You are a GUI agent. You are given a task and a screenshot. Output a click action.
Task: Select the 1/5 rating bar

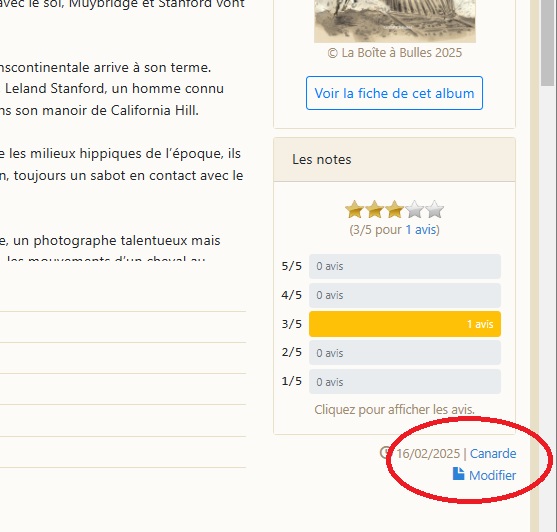(x=405, y=382)
